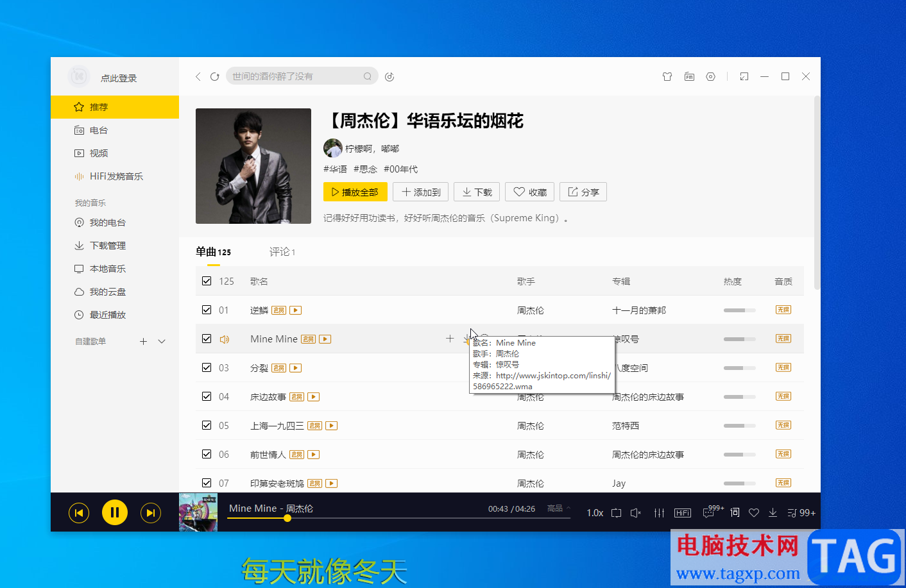The width and height of the screenshot is (906, 588).
Task: Open 本地音乐 in the sidebar
Action: 115,269
